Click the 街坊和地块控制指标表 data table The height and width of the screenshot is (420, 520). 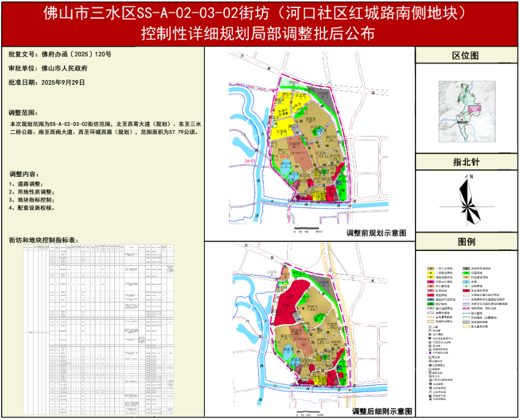[103, 326]
